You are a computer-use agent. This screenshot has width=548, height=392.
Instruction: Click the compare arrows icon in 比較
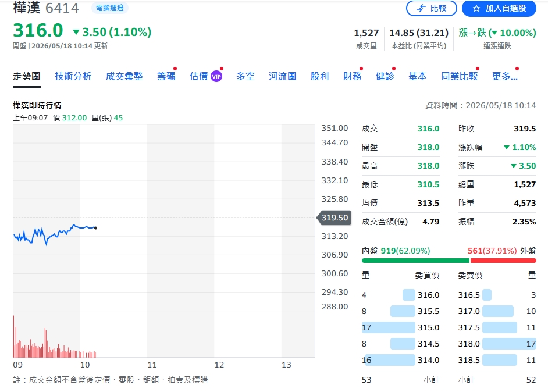pos(422,8)
